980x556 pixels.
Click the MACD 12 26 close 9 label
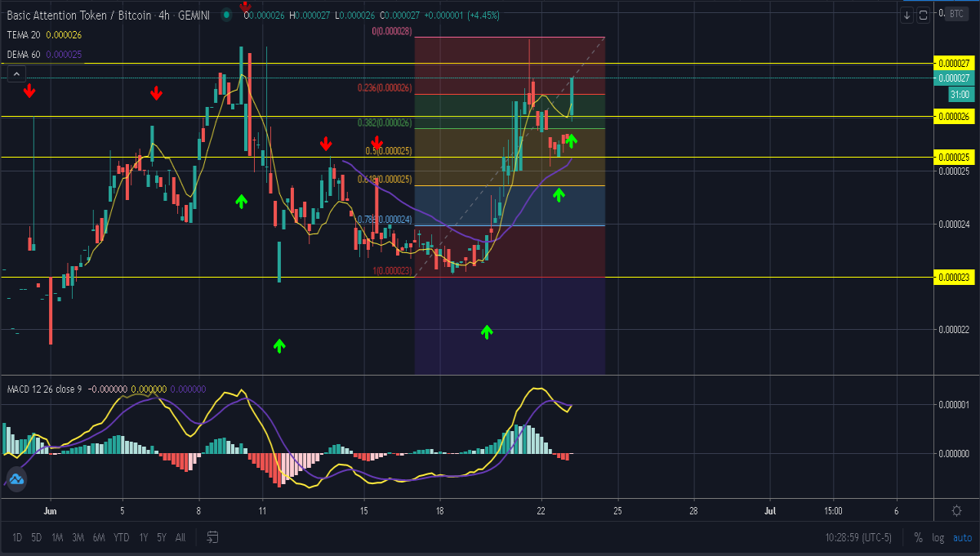click(x=44, y=389)
